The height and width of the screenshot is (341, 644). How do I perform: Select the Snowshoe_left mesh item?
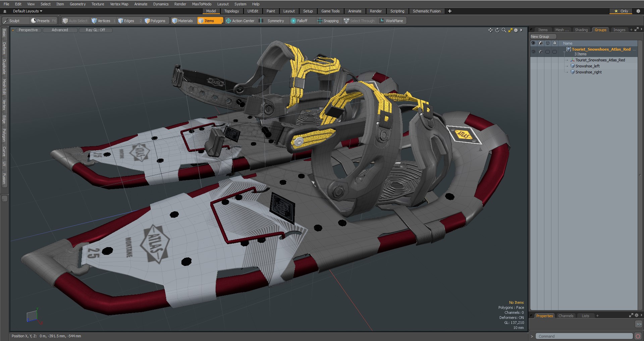click(588, 66)
